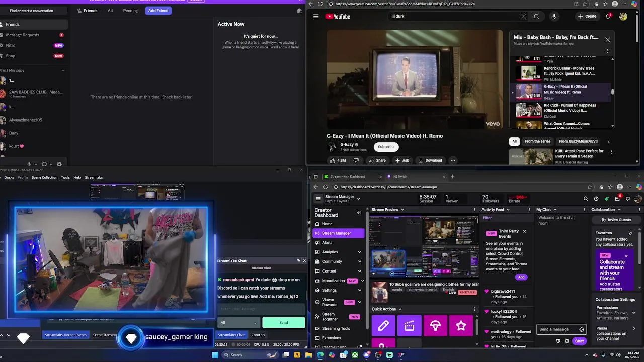Select the Controls dock tab
The width and height of the screenshot is (644, 362).
258,335
